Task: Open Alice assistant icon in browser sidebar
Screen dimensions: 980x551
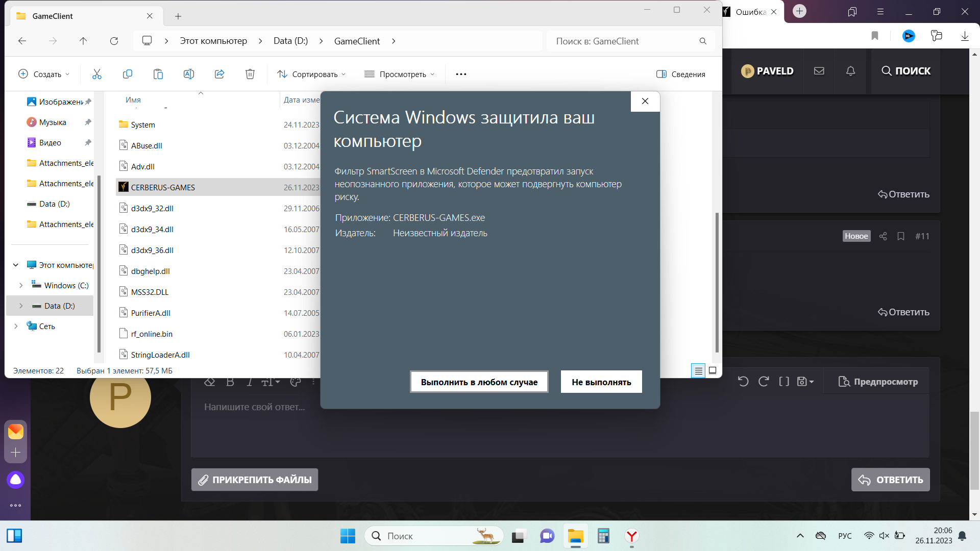Action: 16,480
